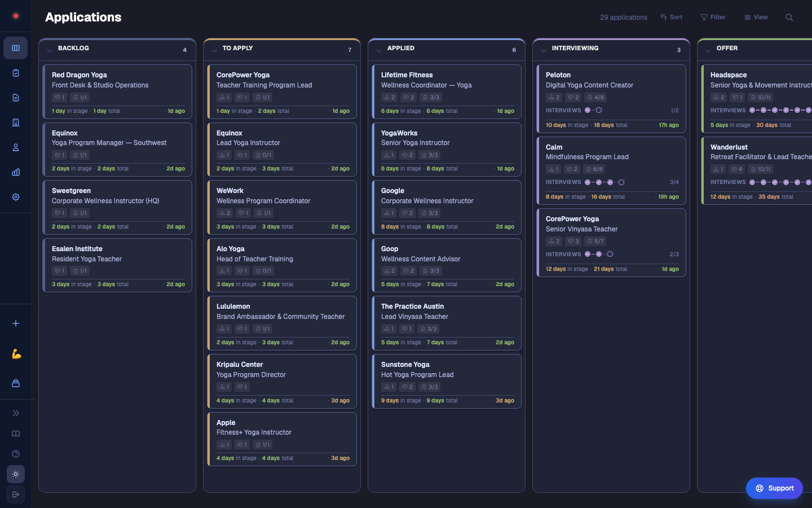This screenshot has width=812, height=508.
Task: Click the "29 applications" count text
Action: [624, 17]
